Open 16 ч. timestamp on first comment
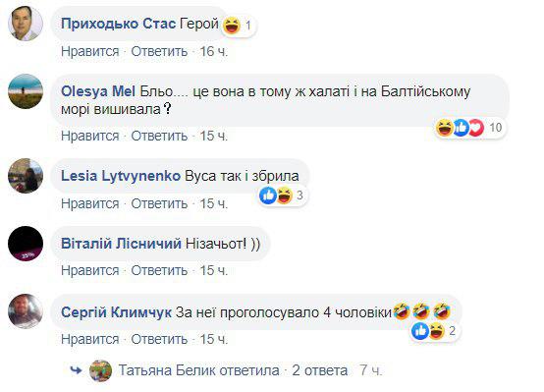The width and height of the screenshot is (544, 392). [214, 51]
